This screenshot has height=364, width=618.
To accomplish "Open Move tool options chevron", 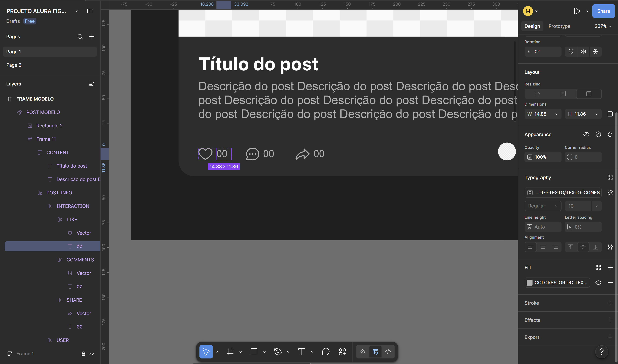I will pyautogui.click(x=217, y=352).
